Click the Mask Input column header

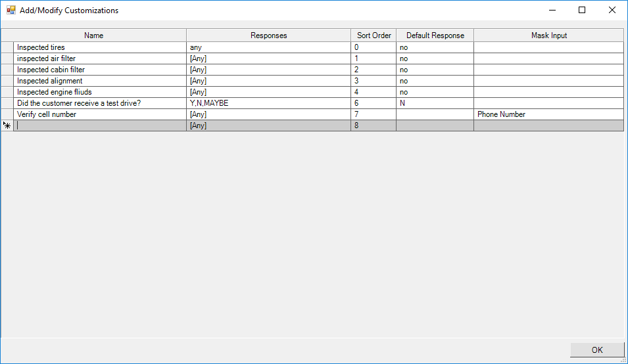(548, 35)
